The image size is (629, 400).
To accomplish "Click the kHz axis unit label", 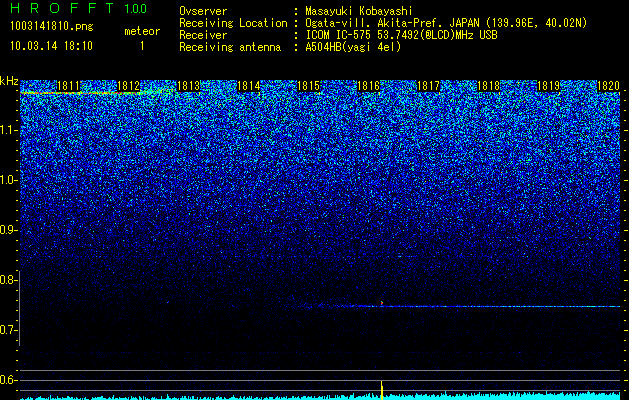I will [x=9, y=81].
